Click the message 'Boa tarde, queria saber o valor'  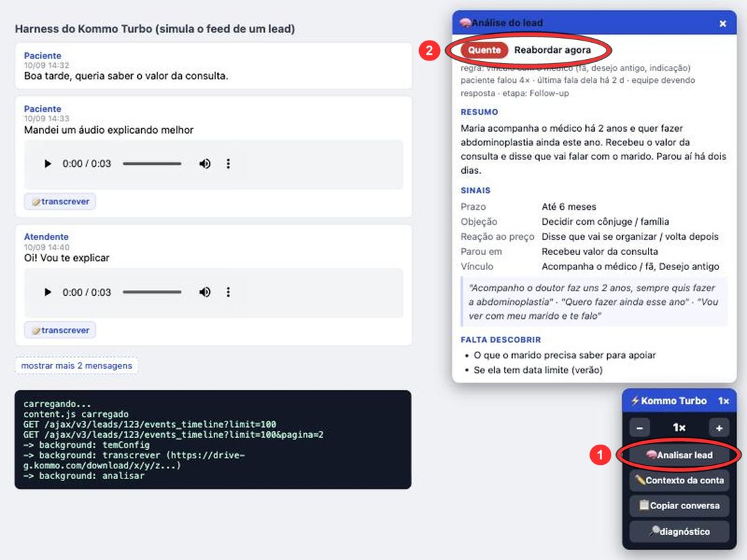[x=126, y=76]
